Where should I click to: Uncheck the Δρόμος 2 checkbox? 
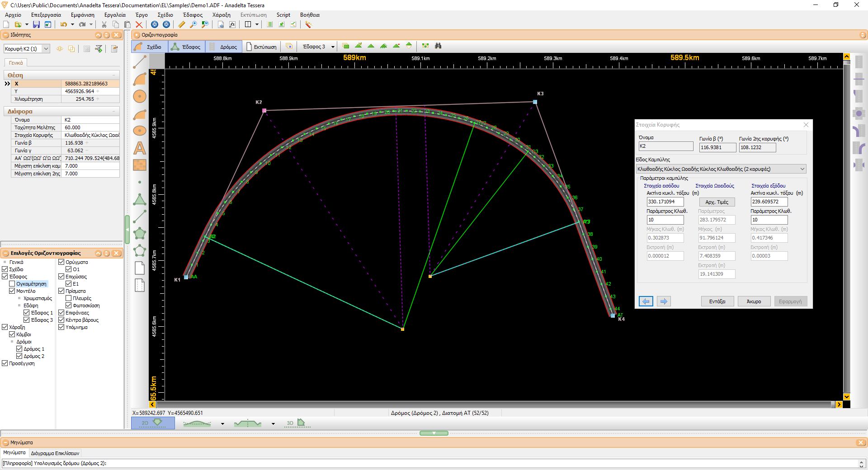[19, 356]
